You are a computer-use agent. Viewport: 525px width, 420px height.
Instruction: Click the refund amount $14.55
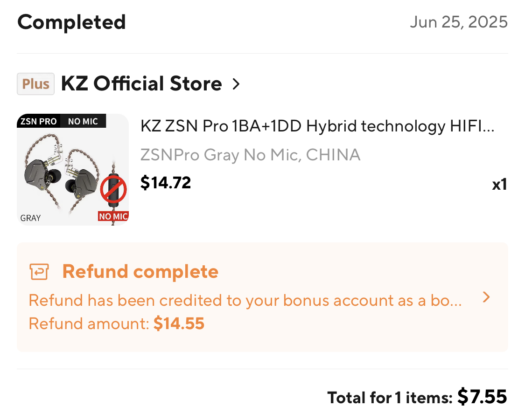pyautogui.click(x=179, y=324)
